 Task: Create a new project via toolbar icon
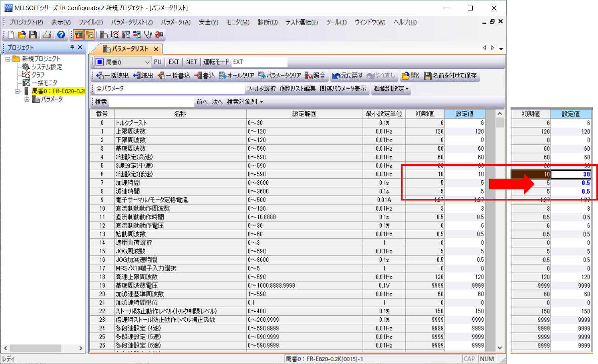coord(11,35)
